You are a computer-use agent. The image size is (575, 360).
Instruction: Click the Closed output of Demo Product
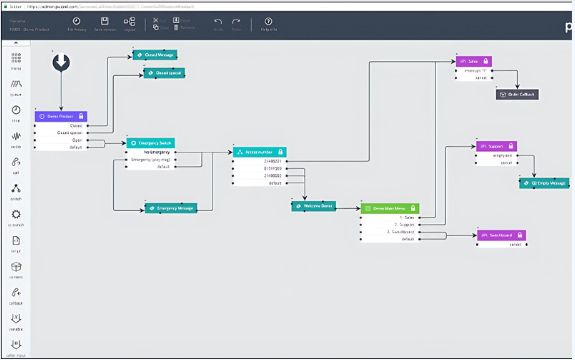[61, 126]
